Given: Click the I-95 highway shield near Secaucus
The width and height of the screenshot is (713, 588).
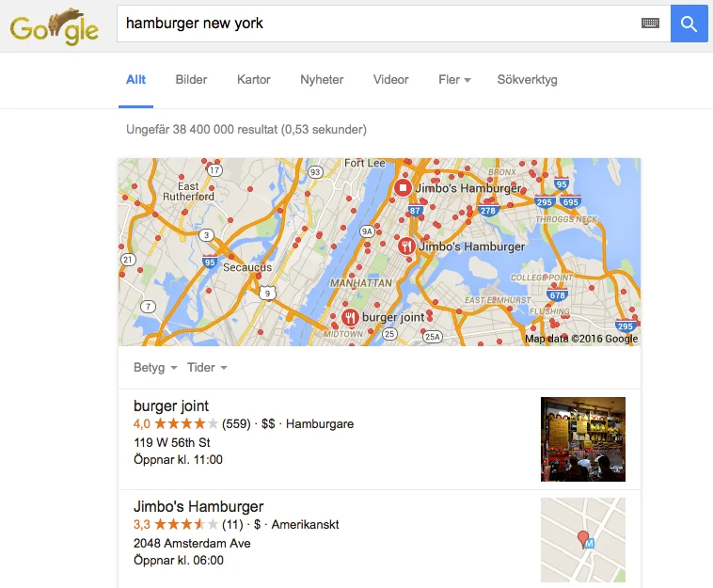Looking at the screenshot, I should click(210, 262).
